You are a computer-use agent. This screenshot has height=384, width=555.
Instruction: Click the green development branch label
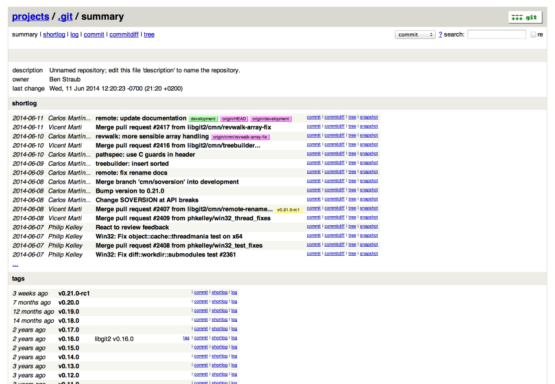click(203, 119)
